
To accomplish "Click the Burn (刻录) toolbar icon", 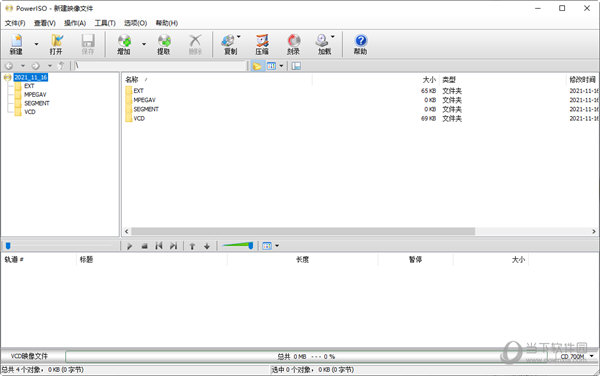I will (293, 44).
